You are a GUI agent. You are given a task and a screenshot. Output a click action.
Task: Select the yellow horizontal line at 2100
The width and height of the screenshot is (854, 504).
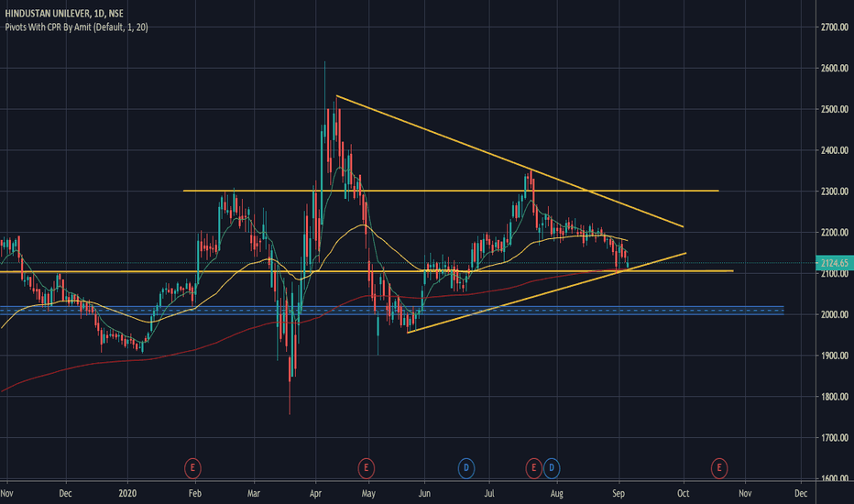367,271
